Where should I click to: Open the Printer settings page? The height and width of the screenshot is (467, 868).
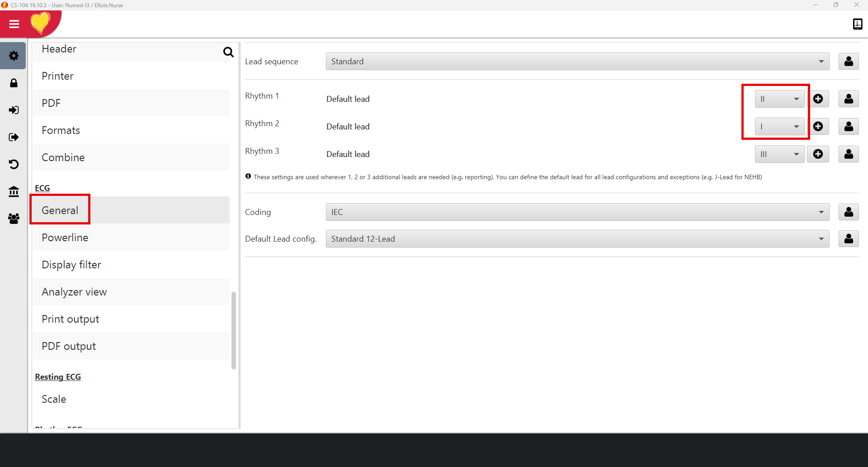coord(57,76)
